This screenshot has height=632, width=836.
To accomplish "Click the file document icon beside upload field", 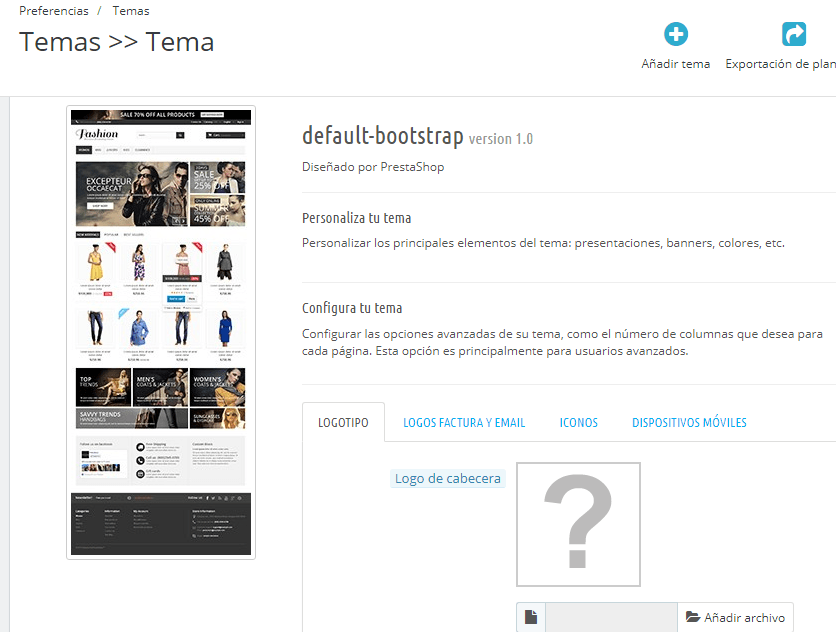I will (530, 617).
